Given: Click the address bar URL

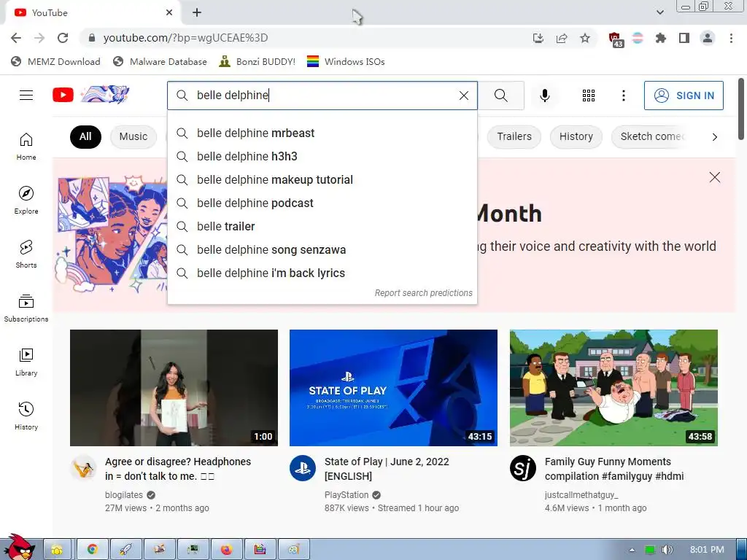Looking at the screenshot, I should (x=185, y=38).
